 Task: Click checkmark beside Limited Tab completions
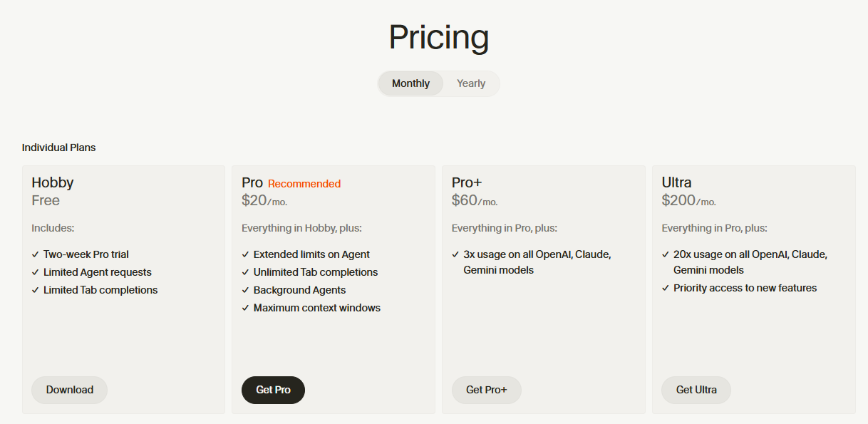pyautogui.click(x=36, y=290)
